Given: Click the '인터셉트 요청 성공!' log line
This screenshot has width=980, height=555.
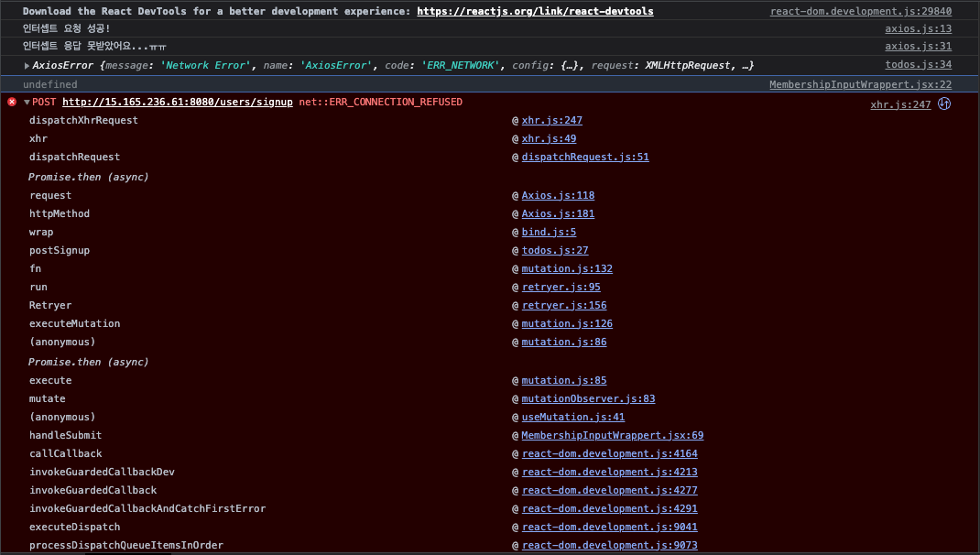Looking at the screenshot, I should click(x=66, y=28).
